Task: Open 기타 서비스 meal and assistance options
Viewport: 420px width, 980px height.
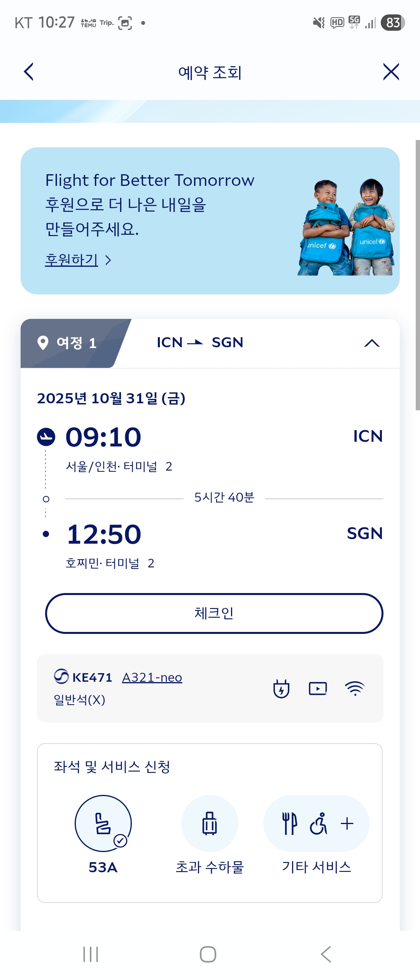Action: (x=316, y=824)
